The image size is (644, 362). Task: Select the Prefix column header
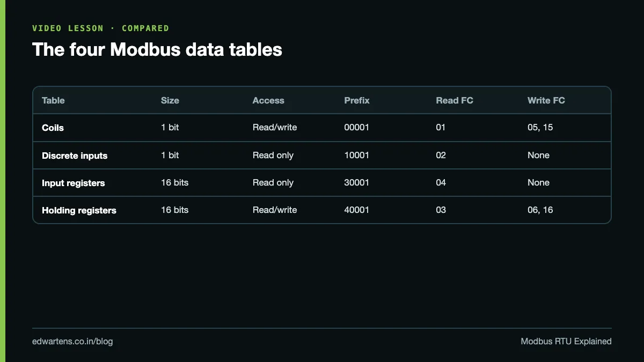click(357, 100)
